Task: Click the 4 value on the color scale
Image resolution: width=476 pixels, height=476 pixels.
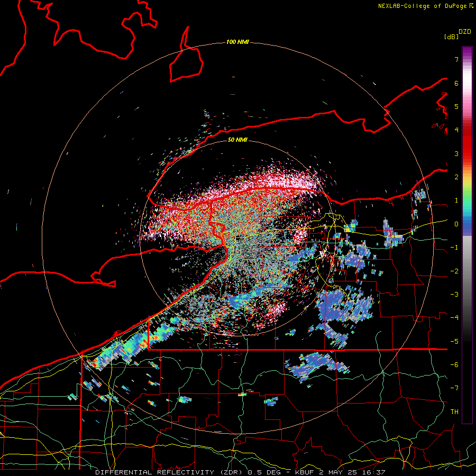Action: coord(456,130)
